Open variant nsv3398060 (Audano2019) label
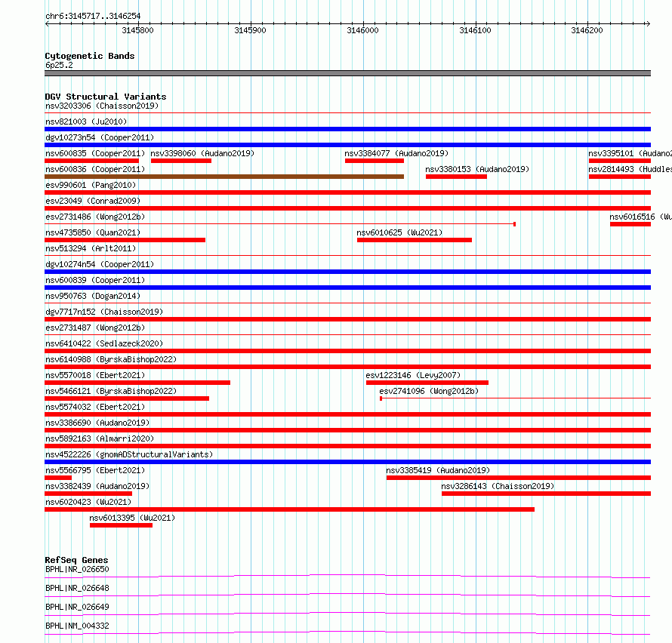The width and height of the screenshot is (672, 643). tap(202, 153)
